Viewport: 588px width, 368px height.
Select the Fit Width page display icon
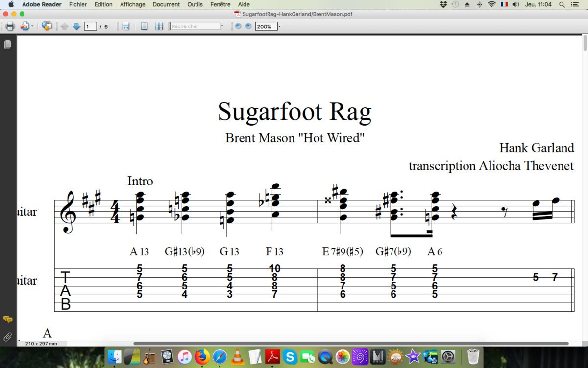point(125,26)
